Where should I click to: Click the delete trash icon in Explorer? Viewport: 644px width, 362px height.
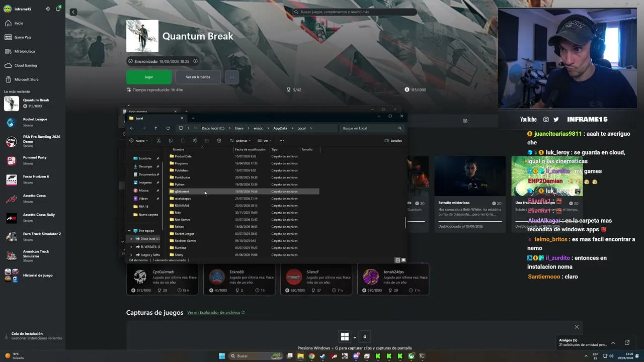(219, 141)
